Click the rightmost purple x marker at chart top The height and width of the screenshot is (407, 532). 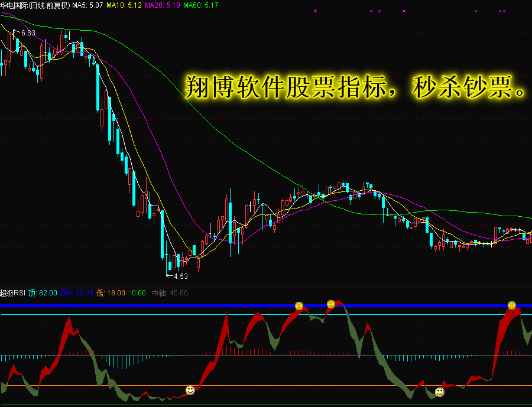(504, 11)
